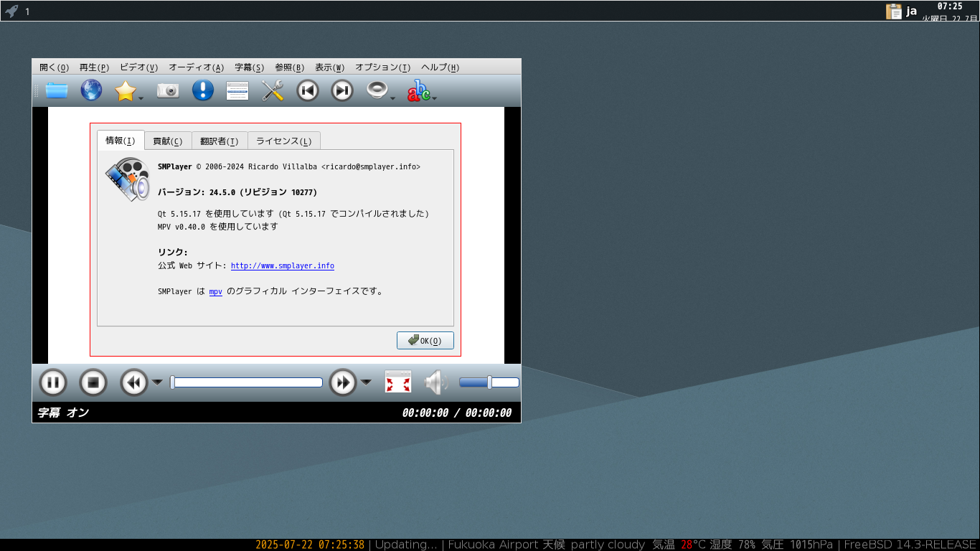Click the OK(O) button

click(425, 341)
